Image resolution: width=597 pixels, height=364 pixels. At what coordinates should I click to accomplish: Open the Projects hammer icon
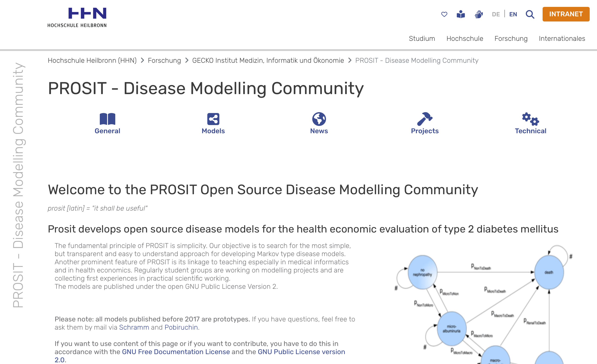(x=425, y=119)
